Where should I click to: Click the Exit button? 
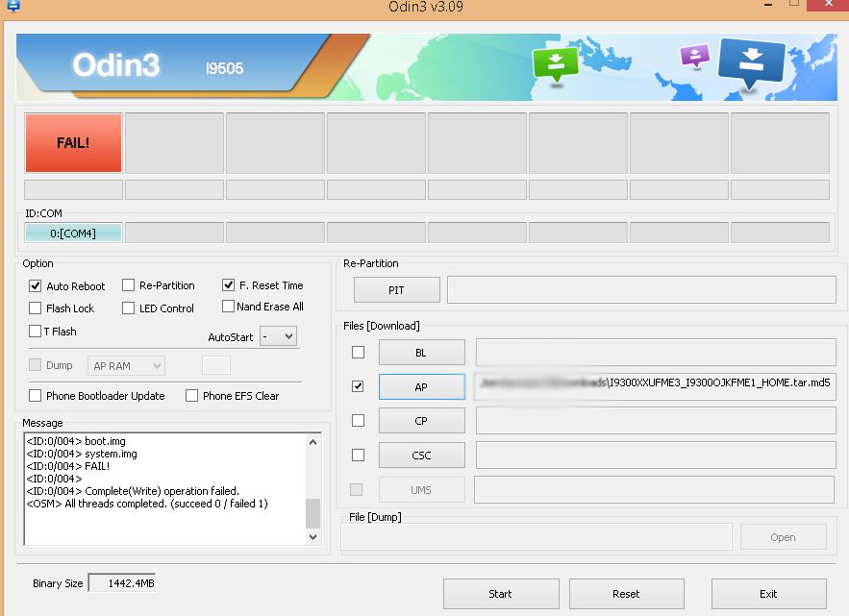769,594
